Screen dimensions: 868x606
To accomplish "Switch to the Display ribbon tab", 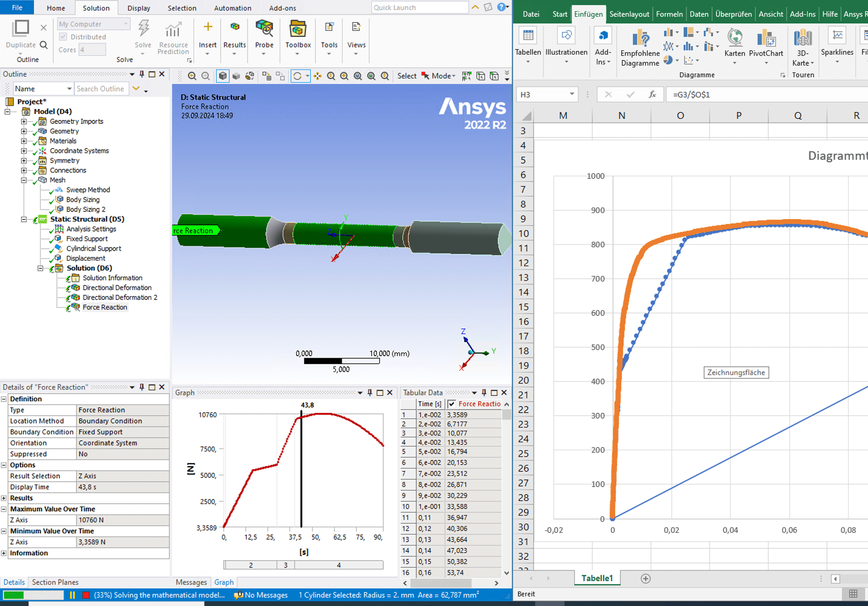I will click(138, 8).
